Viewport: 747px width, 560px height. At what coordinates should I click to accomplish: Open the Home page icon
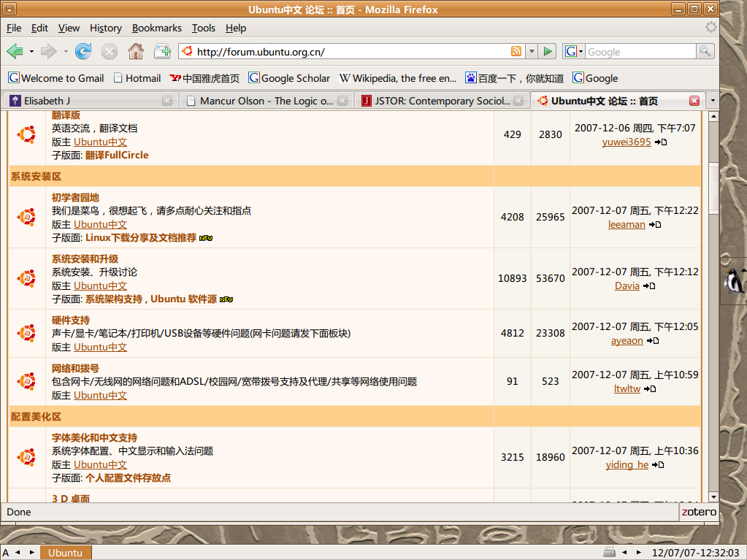[x=136, y=51]
